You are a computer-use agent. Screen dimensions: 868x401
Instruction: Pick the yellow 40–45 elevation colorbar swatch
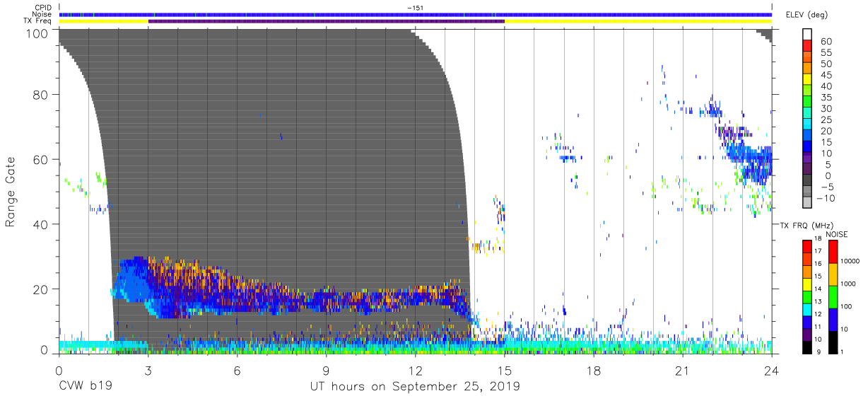pos(807,81)
